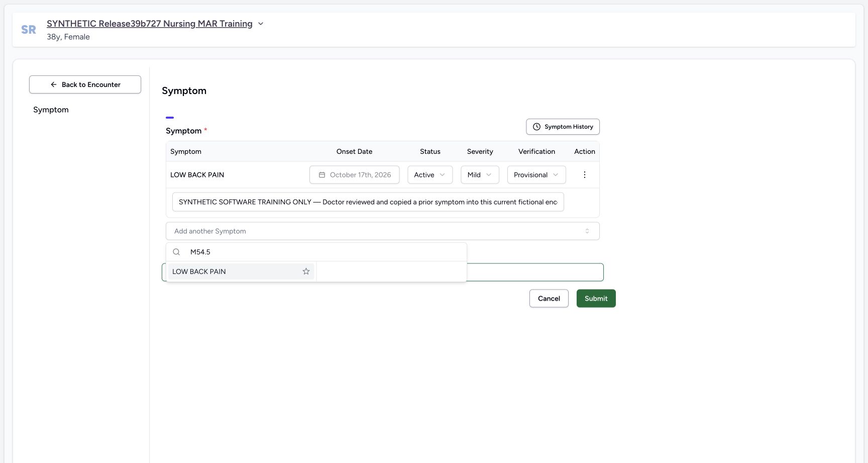The height and width of the screenshot is (463, 868).
Task: Favorite LOW BACK PAIN with star icon
Action: [306, 271]
